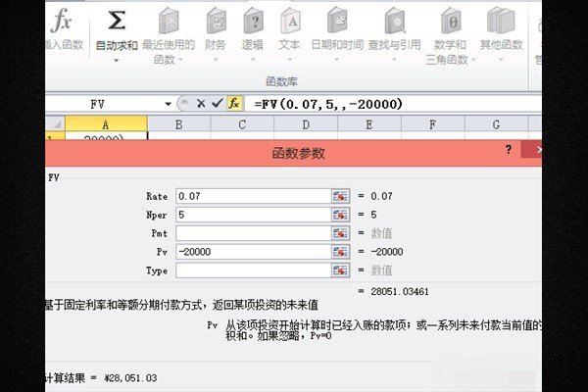Screen dimensions: 588x392
Task: Expand the Text (文本) dropdown arrow
Action: (x=290, y=59)
